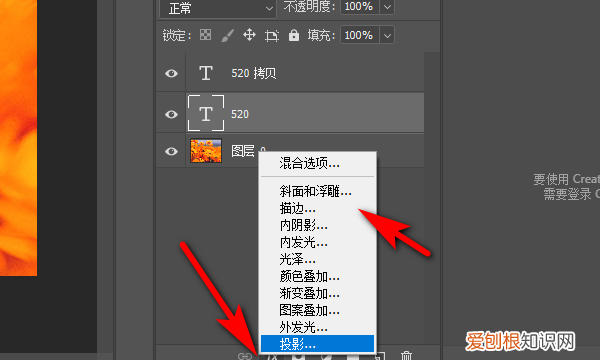Hide 图层 0 using its eye icon

[x=171, y=151]
